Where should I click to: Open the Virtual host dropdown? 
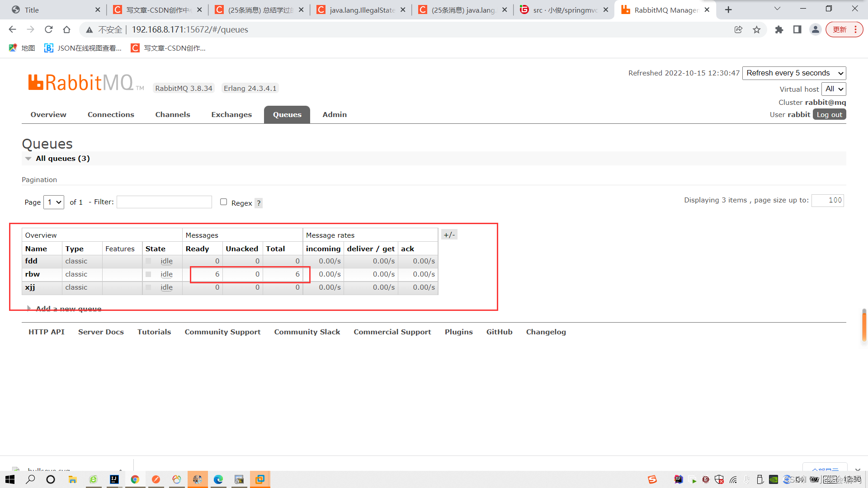pyautogui.click(x=834, y=89)
